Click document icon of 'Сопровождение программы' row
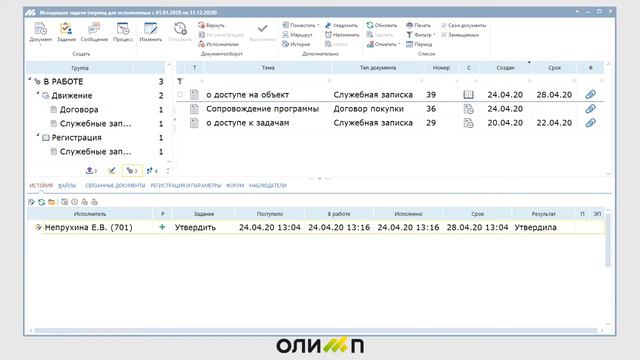The height and width of the screenshot is (360, 640). (194, 109)
